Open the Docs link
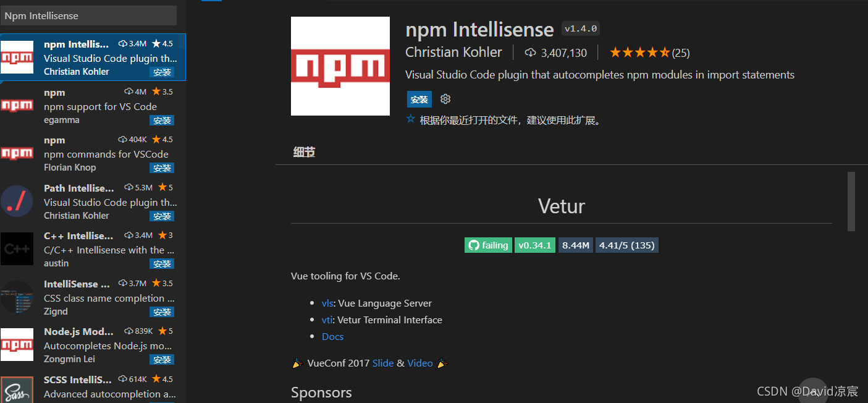The height and width of the screenshot is (403, 868). click(332, 337)
